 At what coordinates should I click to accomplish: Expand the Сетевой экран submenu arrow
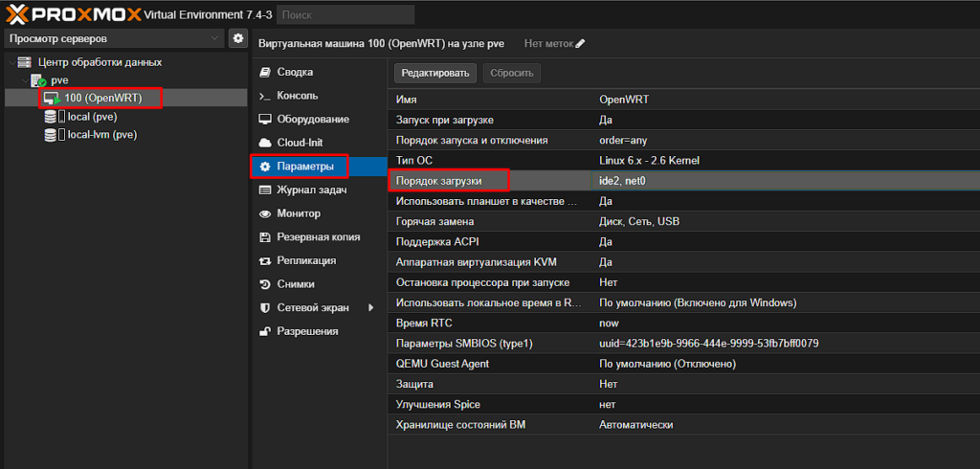click(371, 307)
